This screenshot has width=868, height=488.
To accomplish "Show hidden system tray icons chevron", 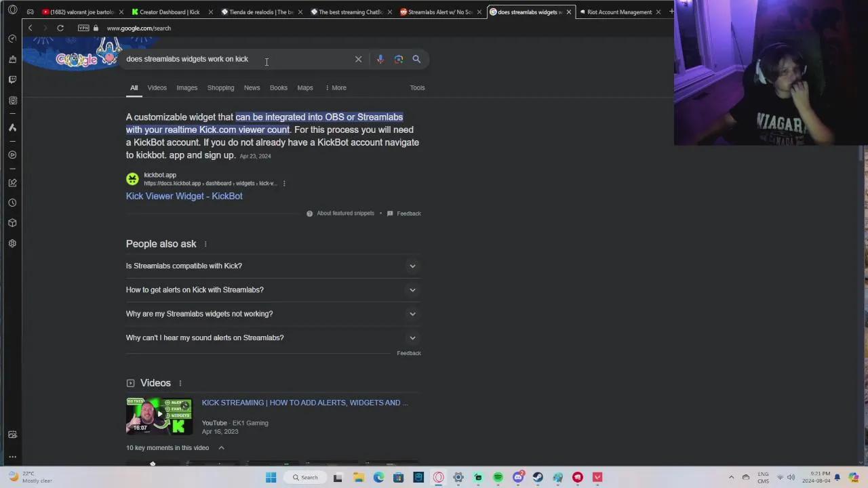I will point(731,477).
